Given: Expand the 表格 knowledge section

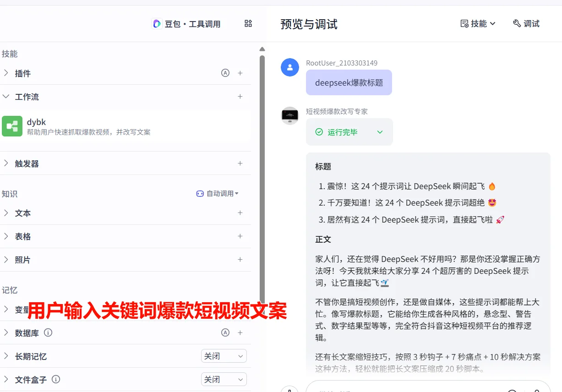Looking at the screenshot, I should pyautogui.click(x=6, y=236).
